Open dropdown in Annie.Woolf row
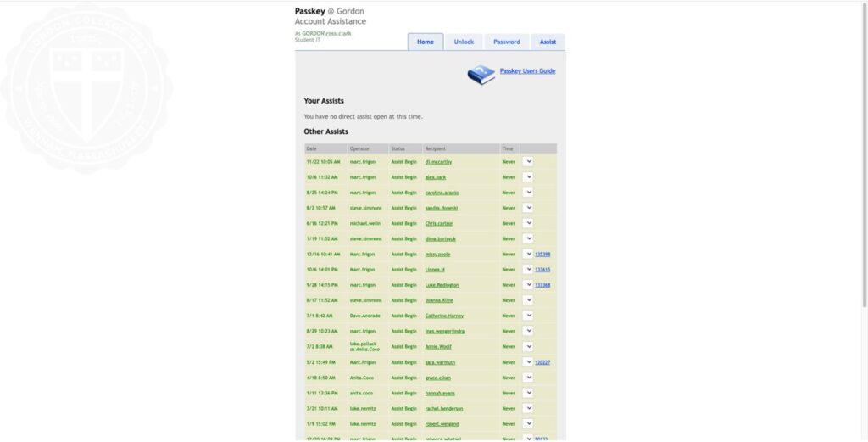This screenshot has height=442, width=868. click(x=528, y=347)
